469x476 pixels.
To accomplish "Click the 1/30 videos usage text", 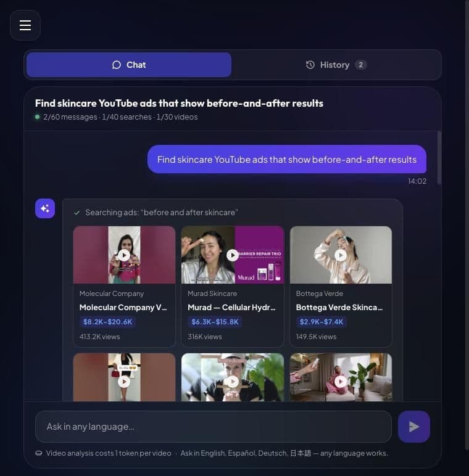I will (x=177, y=117).
